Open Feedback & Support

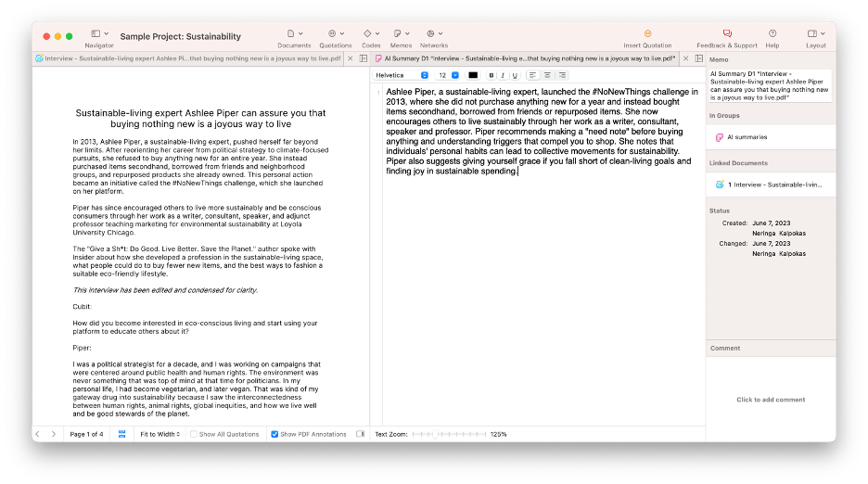click(x=726, y=34)
